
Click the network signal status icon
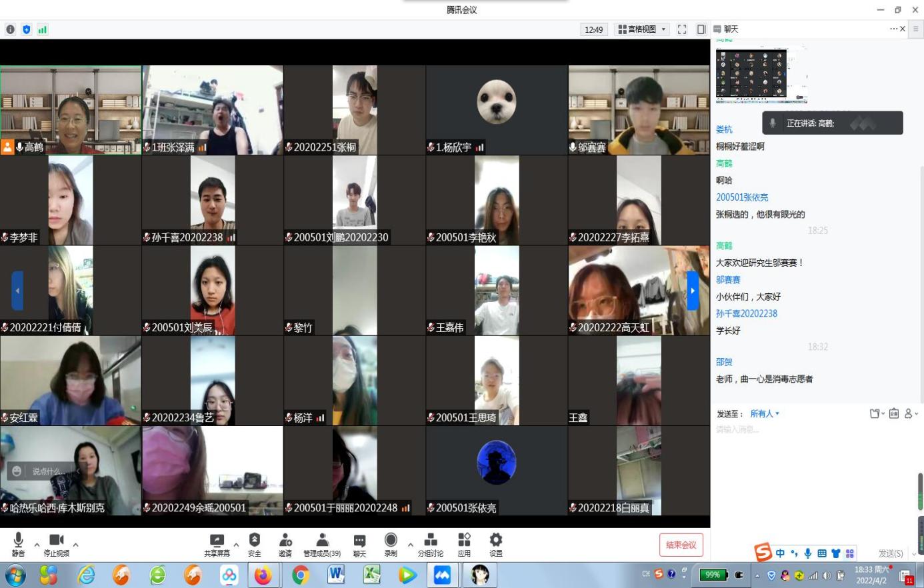click(43, 29)
